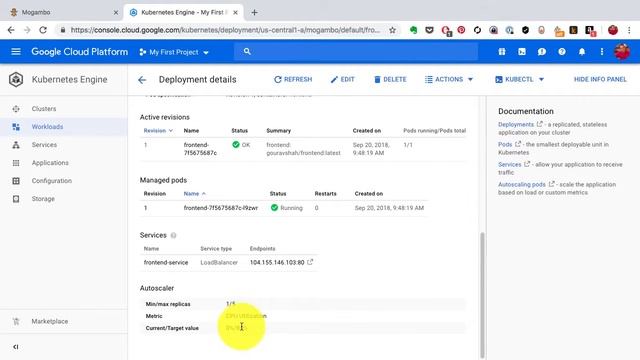Open the Kubectl dropdown menu
The height and width of the screenshot is (360, 640).
(519, 80)
